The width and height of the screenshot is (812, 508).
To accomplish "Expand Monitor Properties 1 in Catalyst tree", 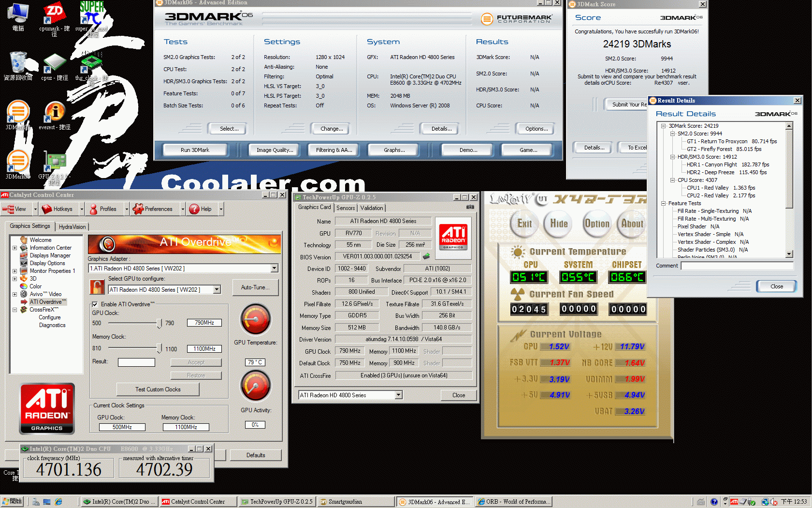I will (14, 271).
